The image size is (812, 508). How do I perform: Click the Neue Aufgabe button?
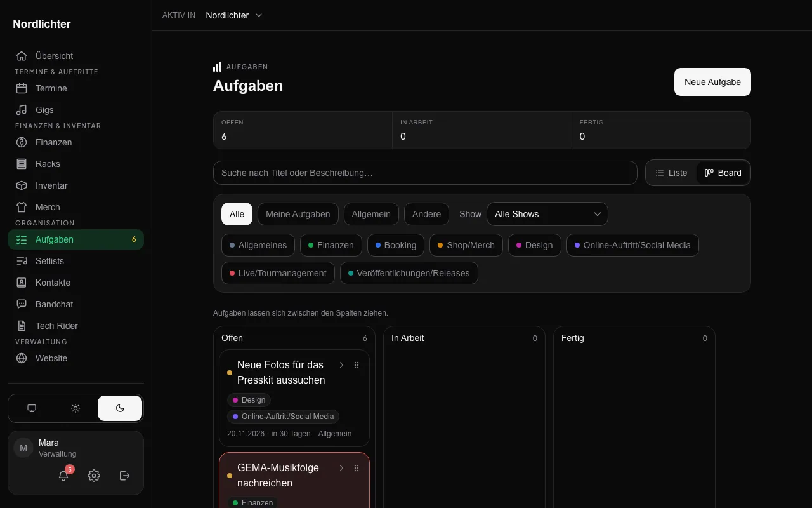(712, 82)
